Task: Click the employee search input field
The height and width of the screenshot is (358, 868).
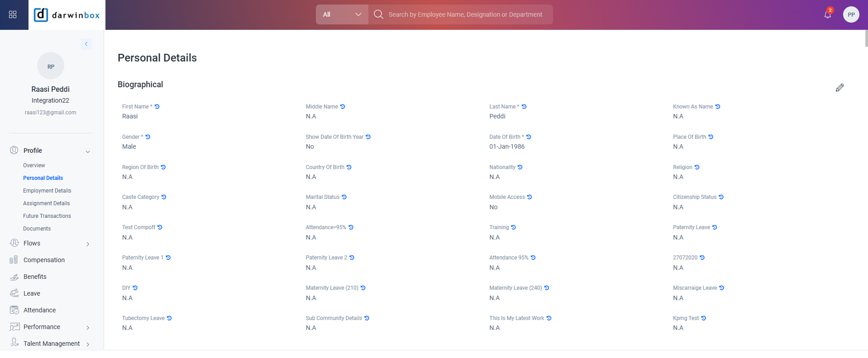Action: [x=465, y=14]
